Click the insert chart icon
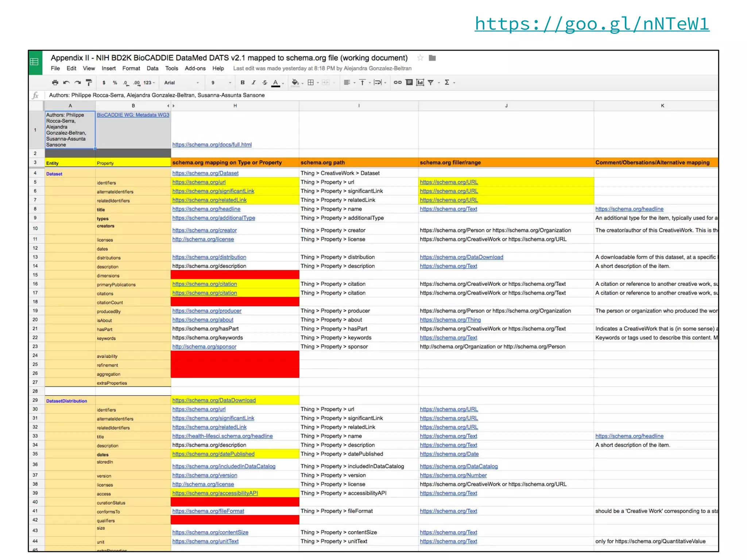 click(420, 83)
